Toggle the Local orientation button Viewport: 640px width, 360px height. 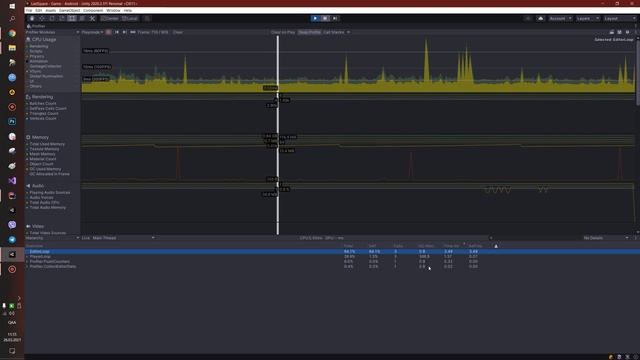130,18
